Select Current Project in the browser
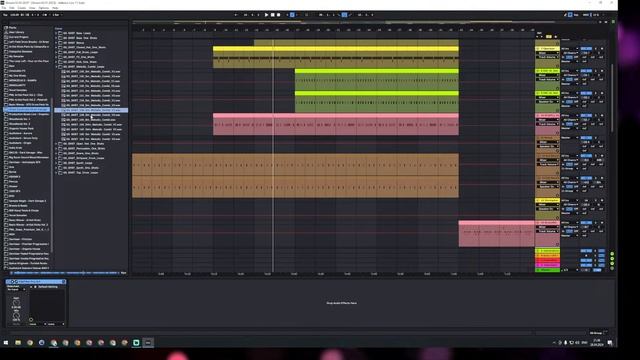The width and height of the screenshot is (640, 360). (18, 37)
